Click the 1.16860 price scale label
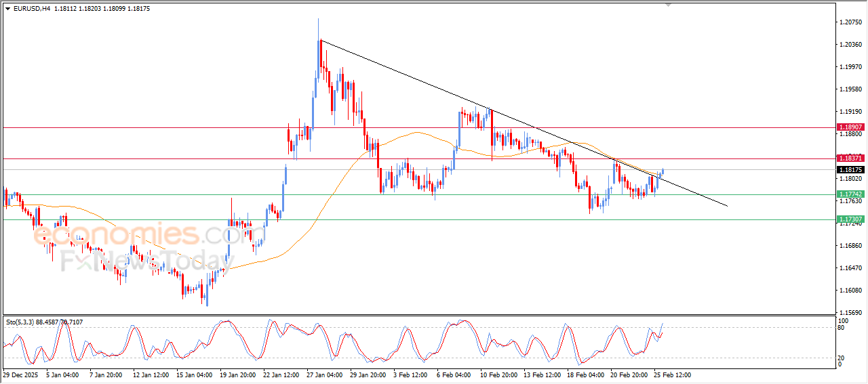The image size is (868, 384). [x=850, y=246]
